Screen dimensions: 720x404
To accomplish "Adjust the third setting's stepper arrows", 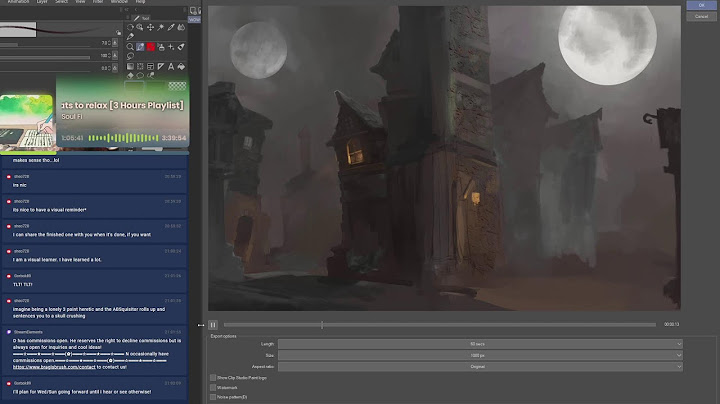I will coord(109,68).
